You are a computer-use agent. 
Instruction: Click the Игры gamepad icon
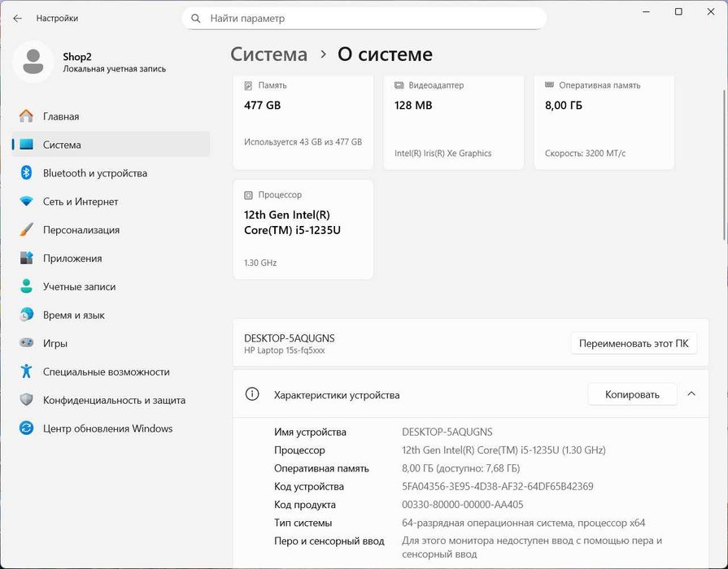tap(27, 343)
